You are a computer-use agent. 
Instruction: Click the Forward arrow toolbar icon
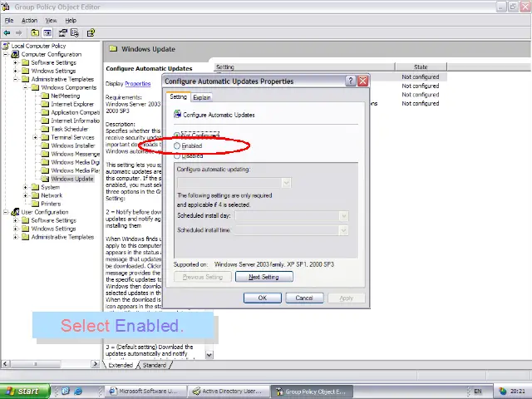pos(18,33)
